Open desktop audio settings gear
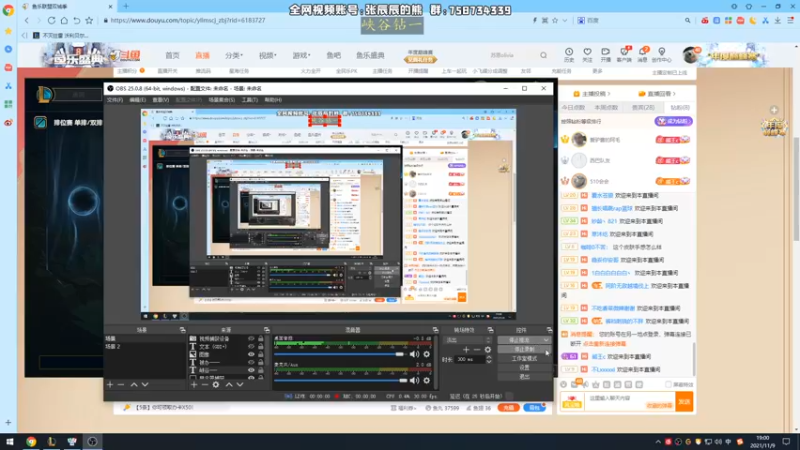 427,354
